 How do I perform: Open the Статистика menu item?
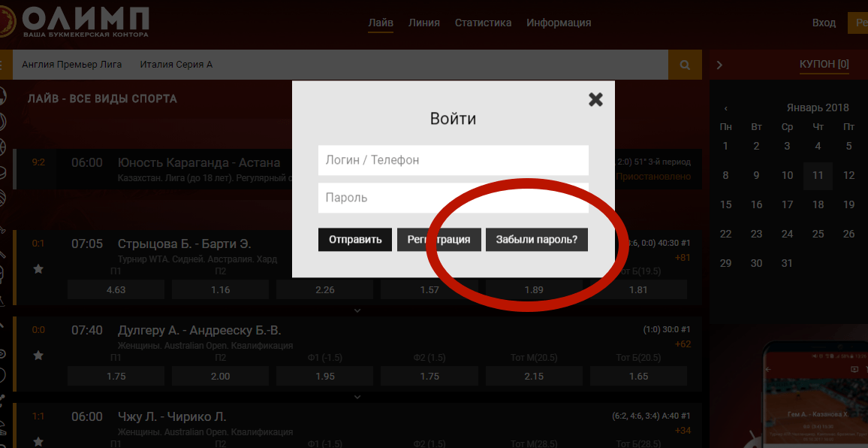(x=483, y=23)
